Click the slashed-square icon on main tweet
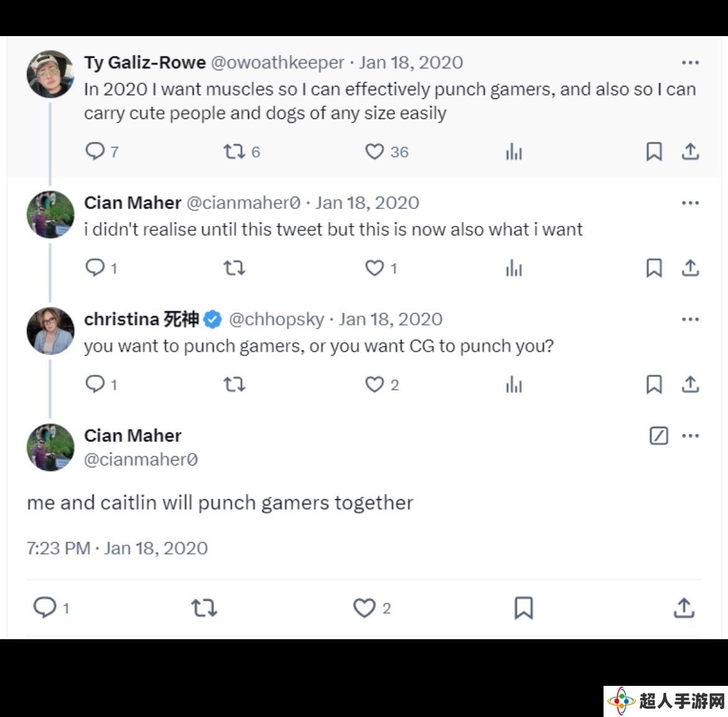The height and width of the screenshot is (717, 728). coord(658,436)
